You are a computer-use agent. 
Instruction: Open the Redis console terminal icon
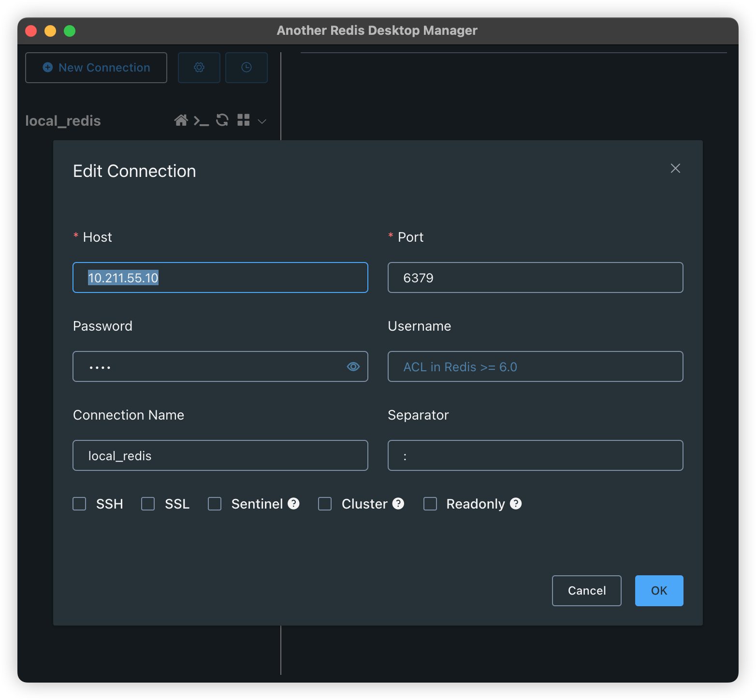201,120
